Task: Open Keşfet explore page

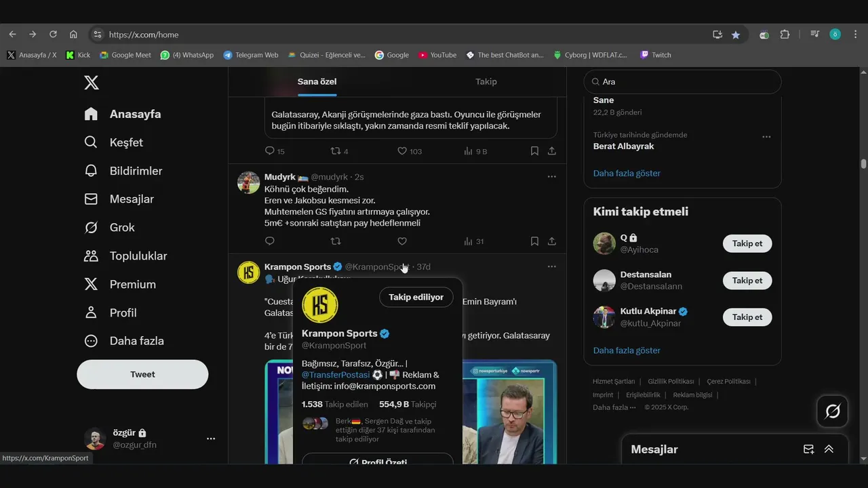Action: (x=113, y=142)
